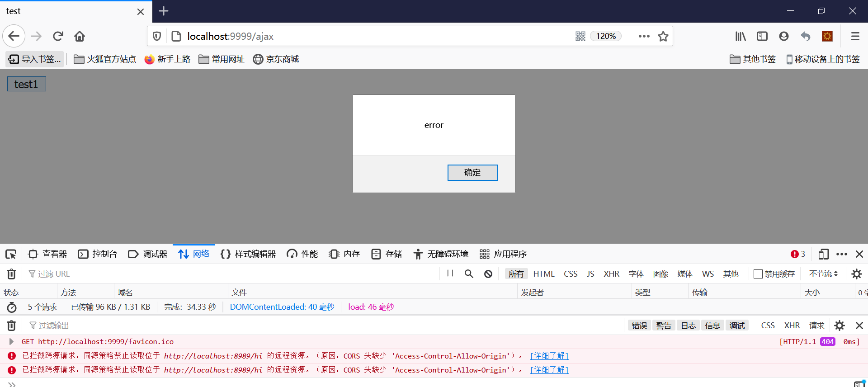Open page actions three-dot menu
Screen dimensions: 868x387
pyautogui.click(x=644, y=36)
